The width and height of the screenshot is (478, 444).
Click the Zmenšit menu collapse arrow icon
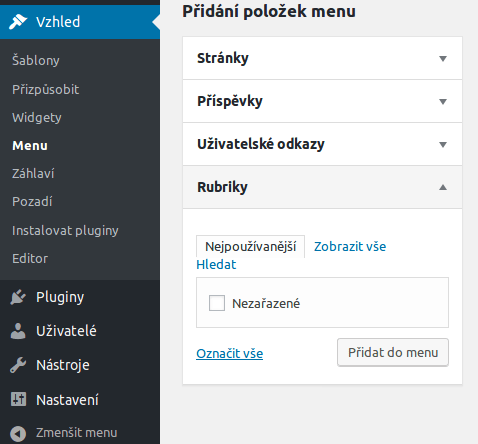coord(18,434)
